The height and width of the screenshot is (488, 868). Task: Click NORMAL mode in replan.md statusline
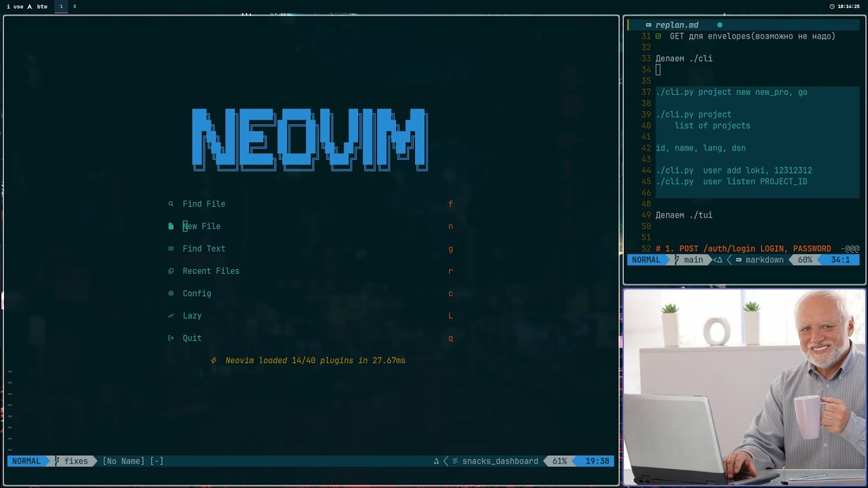tap(646, 260)
